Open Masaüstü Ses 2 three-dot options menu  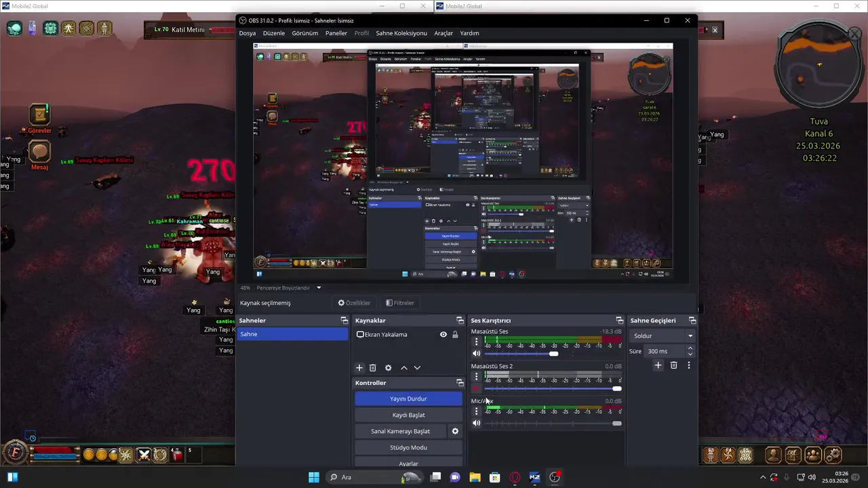point(476,376)
